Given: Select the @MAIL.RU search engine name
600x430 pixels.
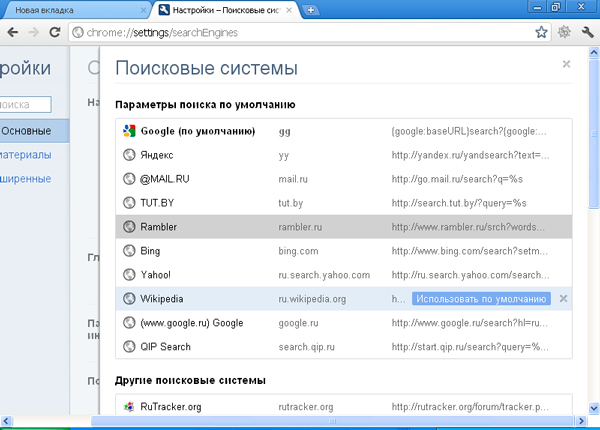Looking at the screenshot, I should [165, 179].
